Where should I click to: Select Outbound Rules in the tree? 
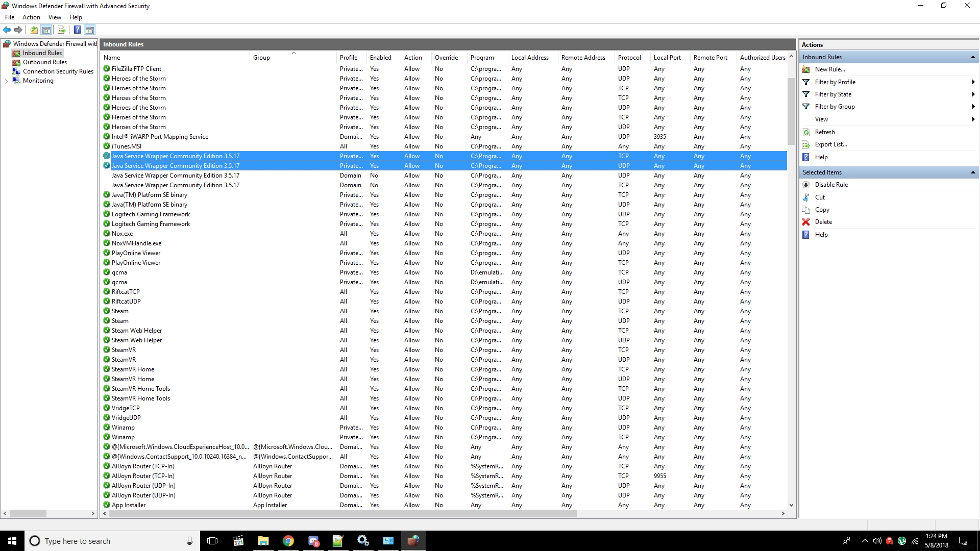[x=44, y=62]
